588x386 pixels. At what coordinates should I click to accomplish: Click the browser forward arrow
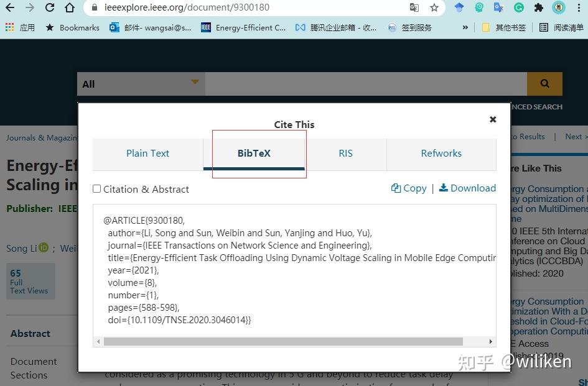[x=30, y=7]
